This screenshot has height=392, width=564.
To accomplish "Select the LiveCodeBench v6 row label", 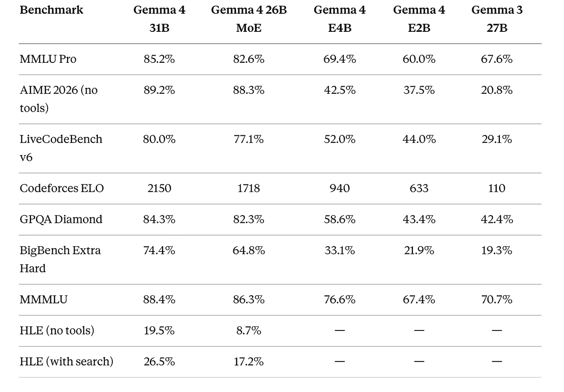I will coord(61,148).
